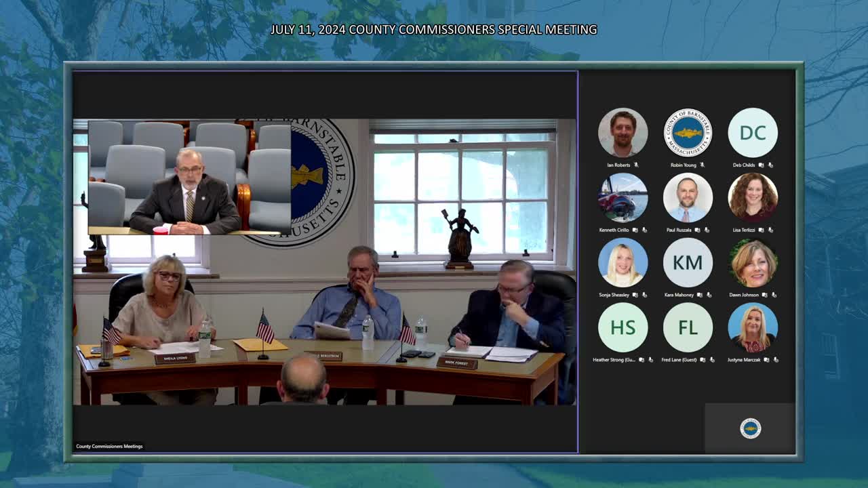The height and width of the screenshot is (488, 868).
Task: Click the camera-off icon beside Justyna Marczak
Action: tap(767, 360)
